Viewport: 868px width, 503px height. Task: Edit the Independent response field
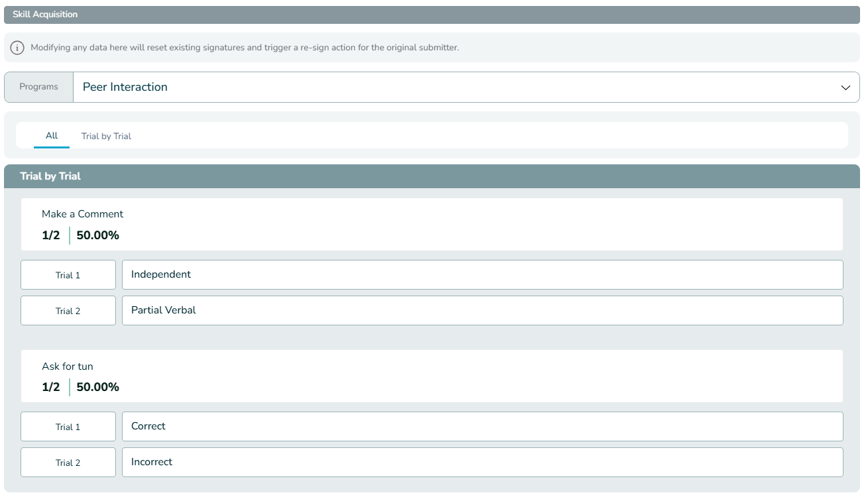tap(482, 275)
